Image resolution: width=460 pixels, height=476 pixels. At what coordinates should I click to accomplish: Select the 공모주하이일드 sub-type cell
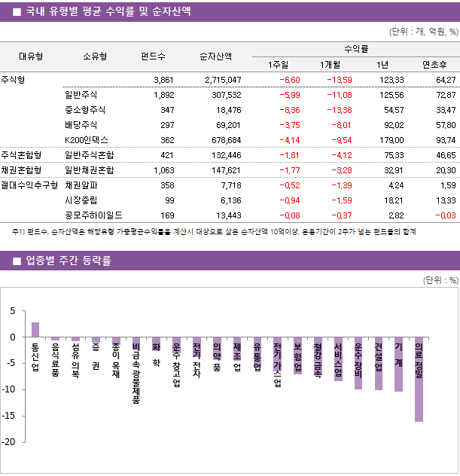93,215
